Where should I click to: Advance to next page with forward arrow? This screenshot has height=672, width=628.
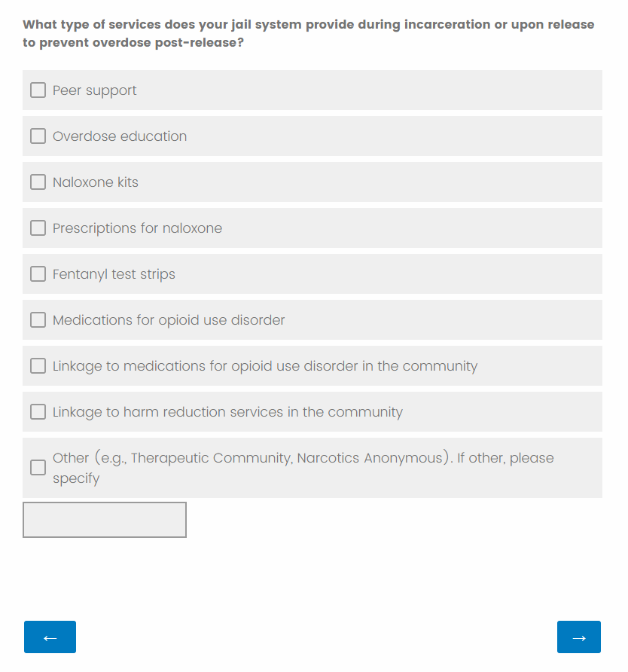point(578,637)
